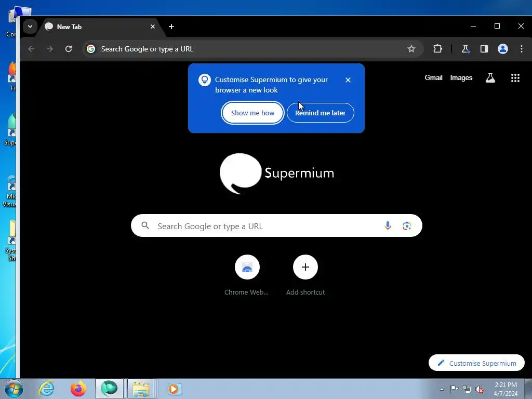Launch Firefox from the taskbar
The image size is (532, 399).
coord(78,389)
